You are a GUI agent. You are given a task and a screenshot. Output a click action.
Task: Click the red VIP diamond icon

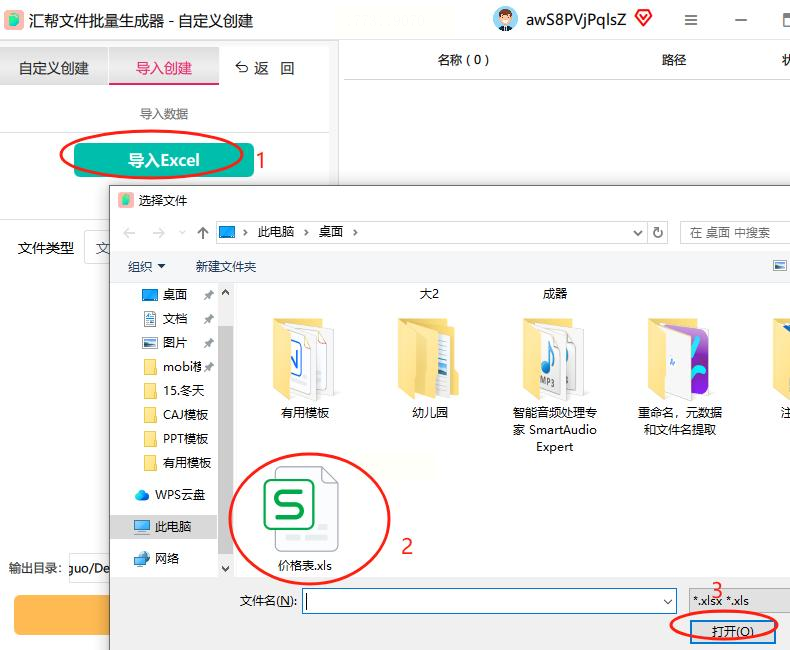[643, 19]
